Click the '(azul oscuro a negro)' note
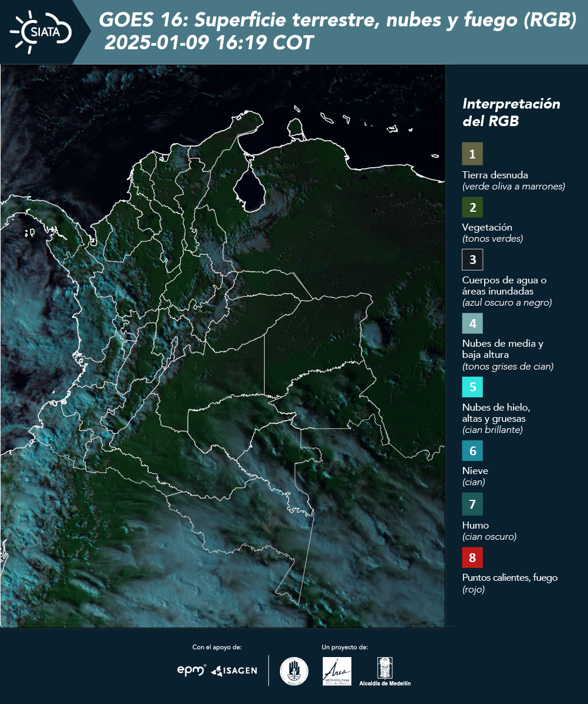Image resolution: width=588 pixels, height=704 pixels. [507, 303]
